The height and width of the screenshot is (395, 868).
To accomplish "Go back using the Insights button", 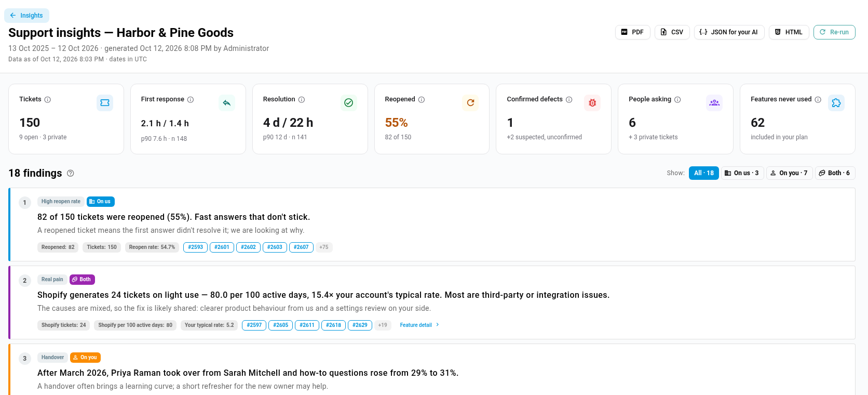I will pyautogui.click(x=26, y=16).
